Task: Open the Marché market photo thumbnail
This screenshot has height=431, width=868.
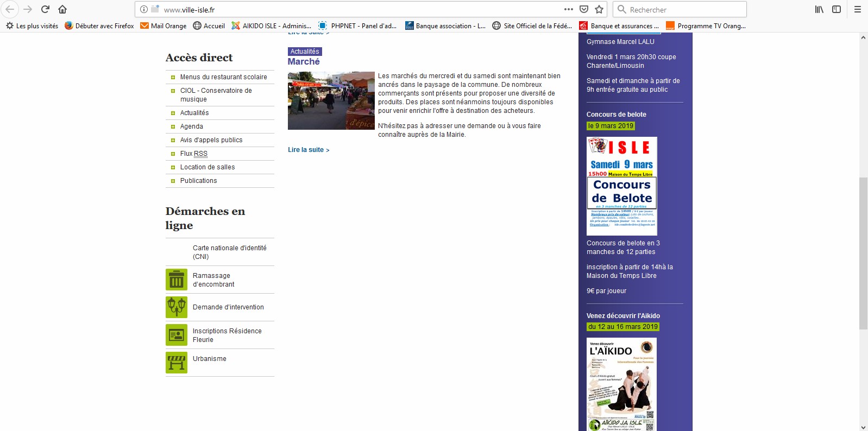Action: [x=331, y=100]
